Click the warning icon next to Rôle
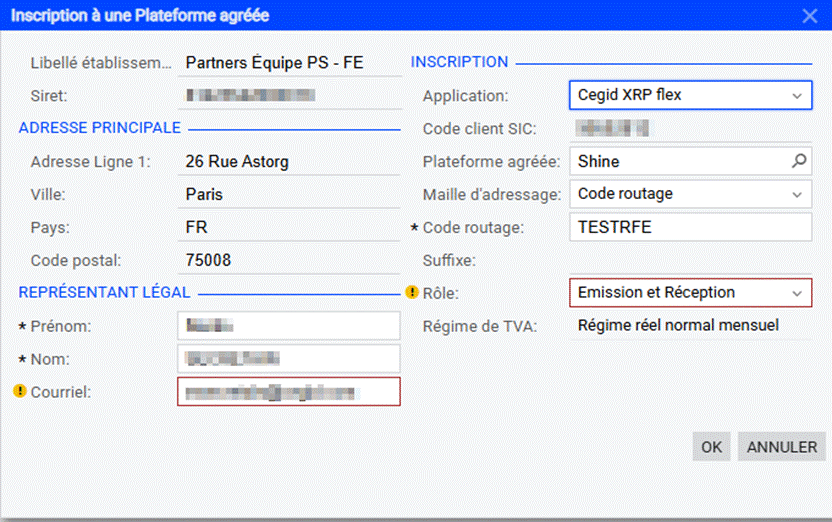832x522 pixels. [x=412, y=292]
